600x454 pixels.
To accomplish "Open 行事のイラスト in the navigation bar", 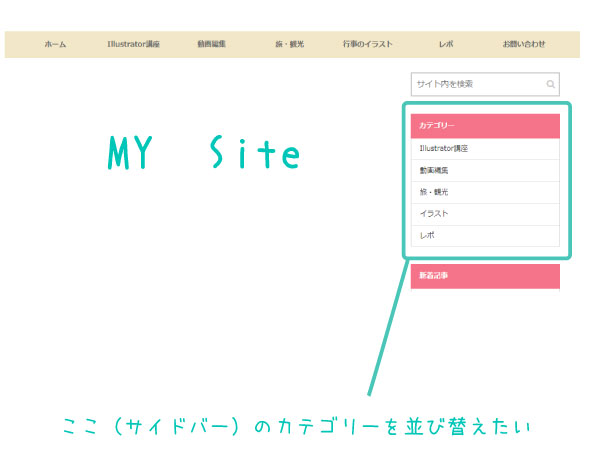I will pyautogui.click(x=367, y=45).
